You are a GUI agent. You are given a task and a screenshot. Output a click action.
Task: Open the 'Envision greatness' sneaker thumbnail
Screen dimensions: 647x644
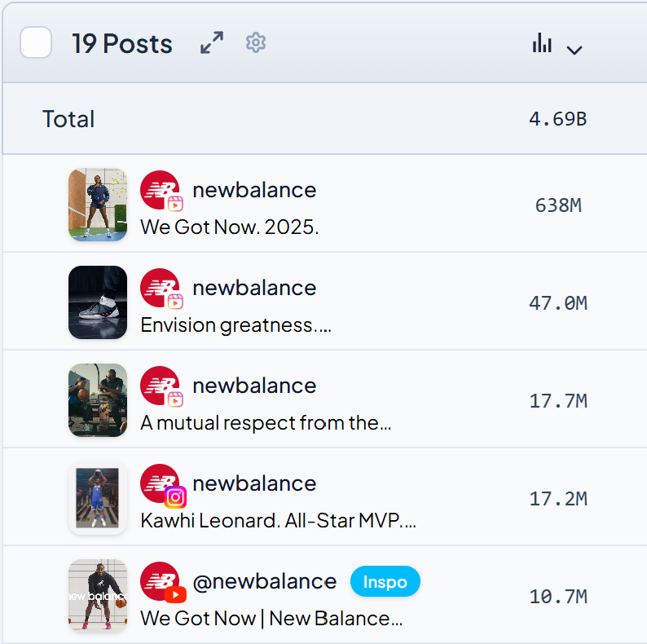click(x=98, y=302)
